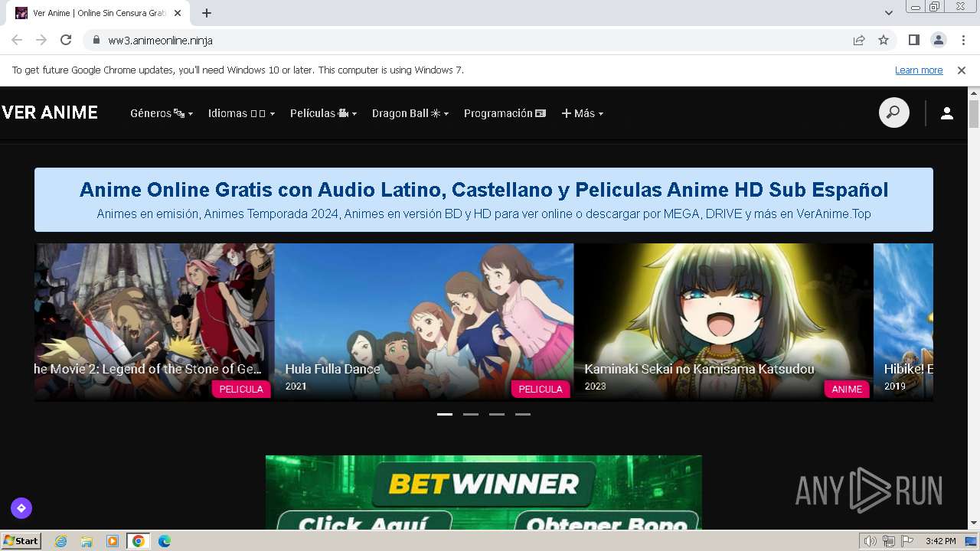Bookmark this page with the star icon
The width and height of the screenshot is (980, 551).
[884, 40]
